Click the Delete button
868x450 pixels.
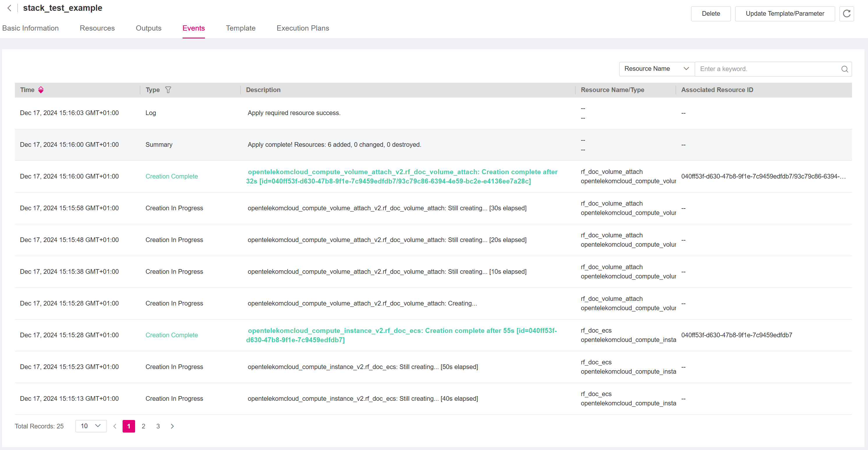(711, 13)
